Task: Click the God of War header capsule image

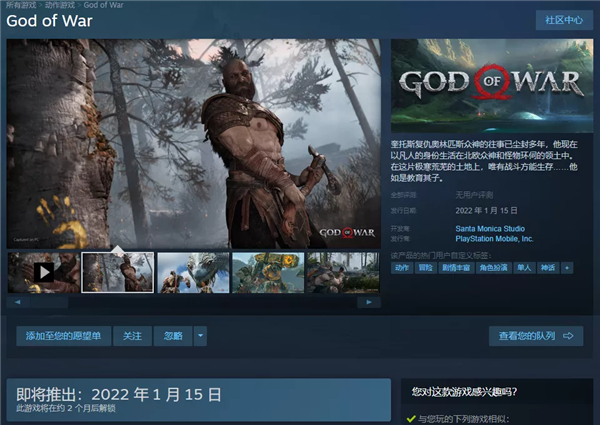Action: 492,86
